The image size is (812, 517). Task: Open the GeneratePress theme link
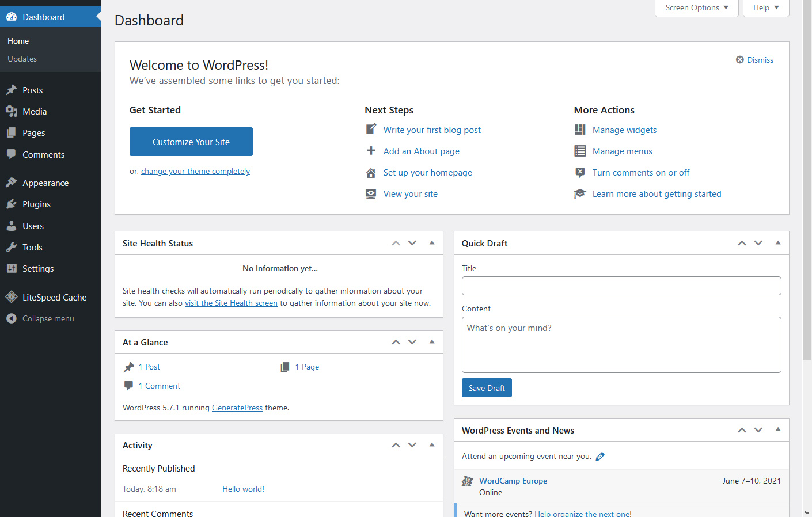[237, 408]
